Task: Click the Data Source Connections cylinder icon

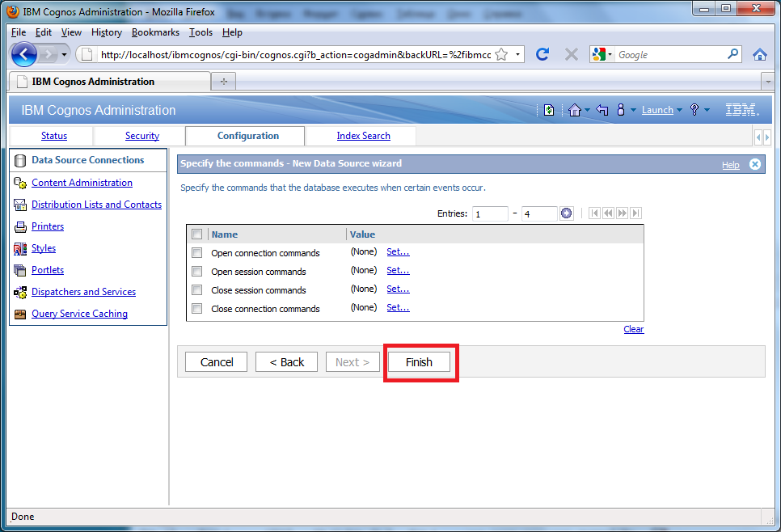Action: click(20, 160)
